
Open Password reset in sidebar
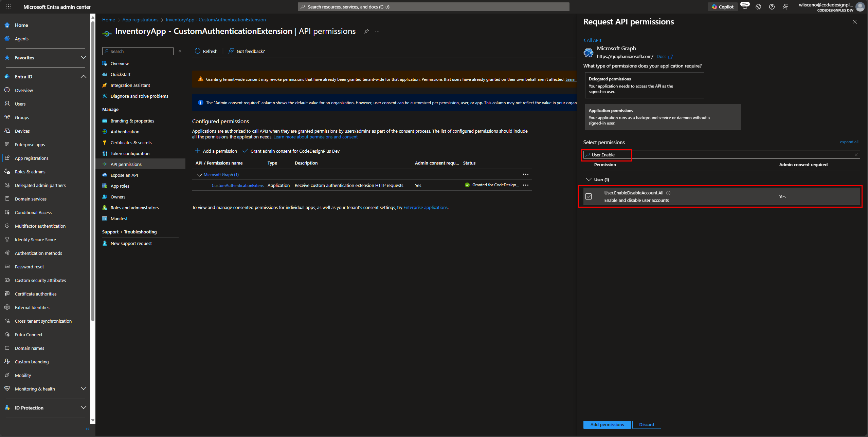coord(29,267)
